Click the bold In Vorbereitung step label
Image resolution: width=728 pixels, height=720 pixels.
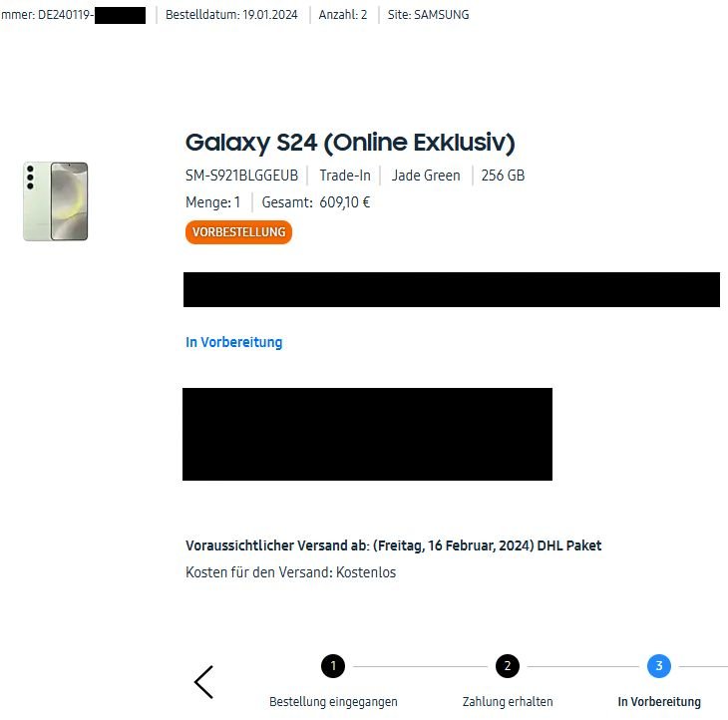click(659, 701)
